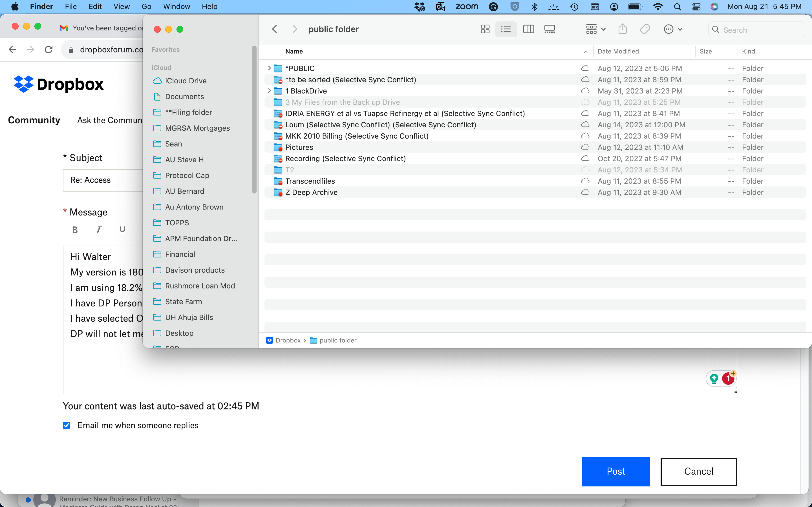Toggle cloud sync icon on T2 folder
Screen dimensions: 812x507
[x=585, y=169]
